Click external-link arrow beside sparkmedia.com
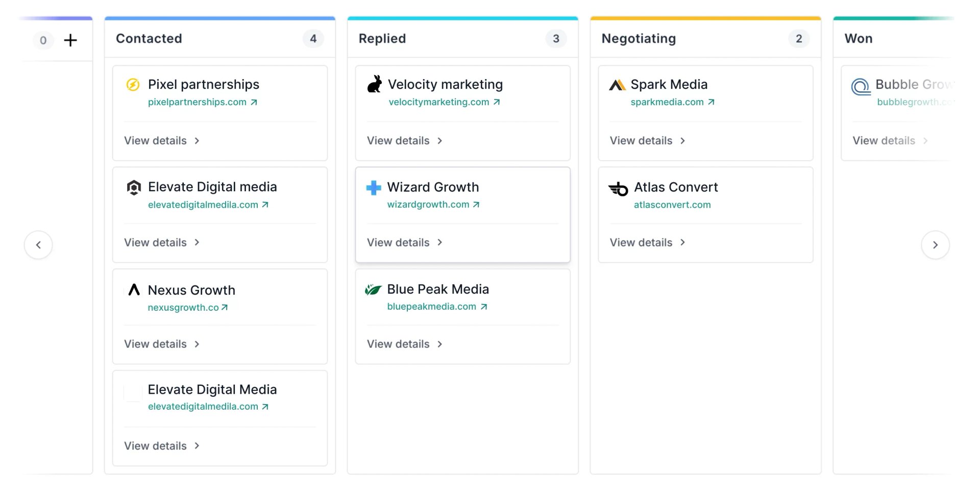The width and height of the screenshot is (980, 503). point(711,102)
